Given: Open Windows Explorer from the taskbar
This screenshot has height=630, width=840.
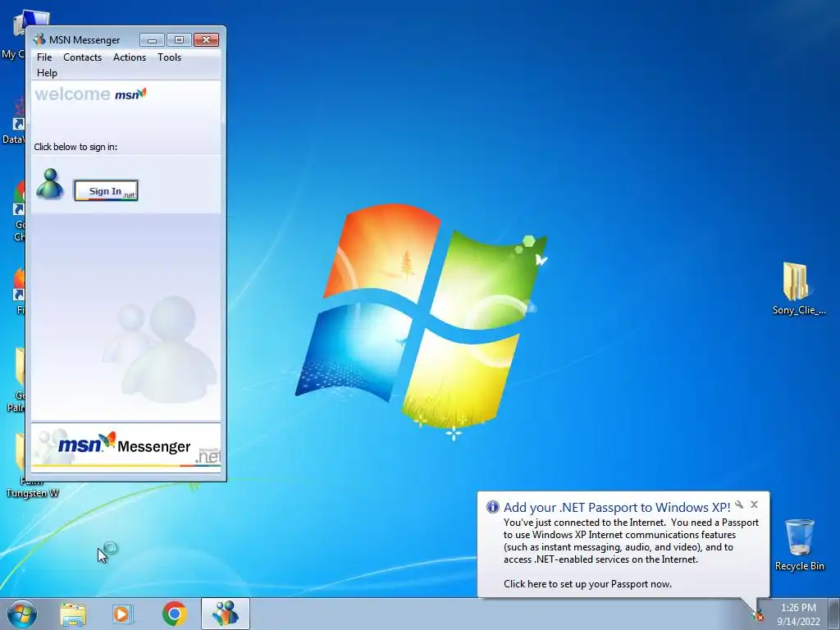Looking at the screenshot, I should (x=73, y=614).
